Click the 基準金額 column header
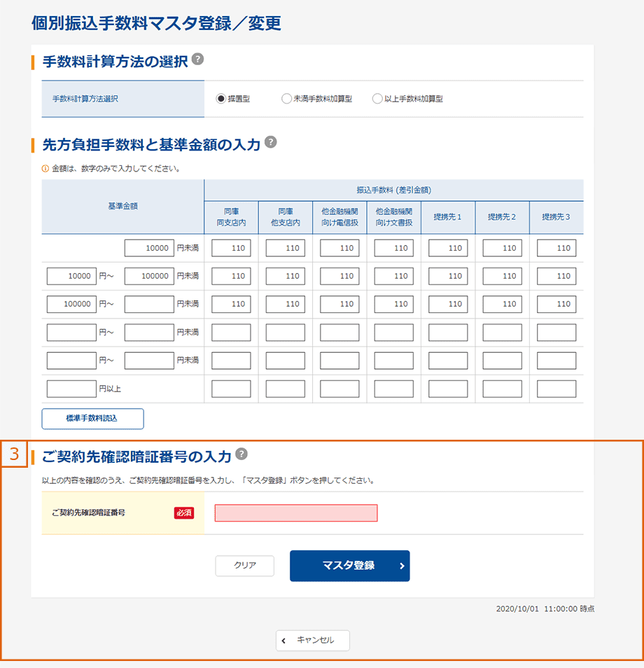 [122, 206]
